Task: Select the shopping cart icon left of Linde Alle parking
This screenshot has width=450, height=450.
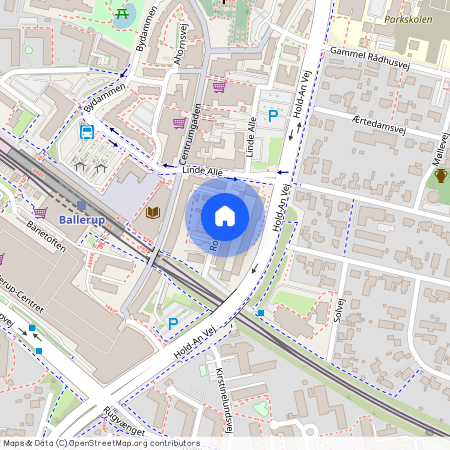Action: coord(219,87)
